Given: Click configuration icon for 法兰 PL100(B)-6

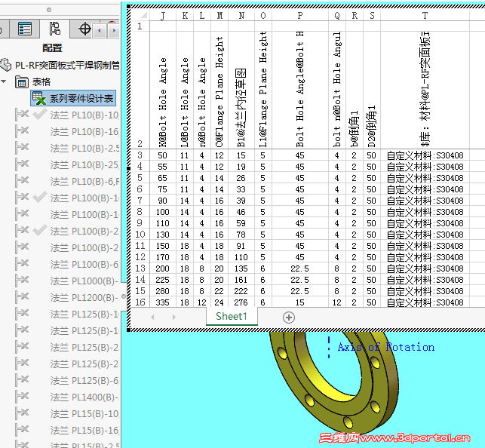Looking at the screenshot, I should pyautogui.click(x=22, y=264).
